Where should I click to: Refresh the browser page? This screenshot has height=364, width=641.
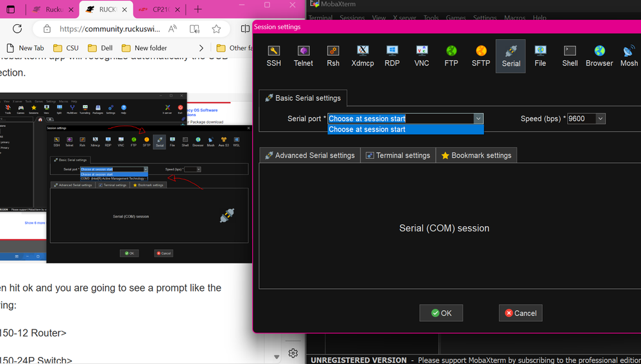(x=17, y=29)
